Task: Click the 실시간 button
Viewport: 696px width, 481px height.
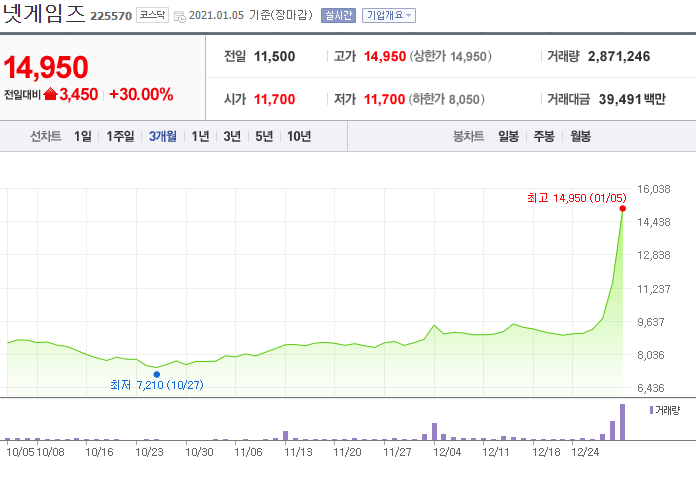Action: 338,16
